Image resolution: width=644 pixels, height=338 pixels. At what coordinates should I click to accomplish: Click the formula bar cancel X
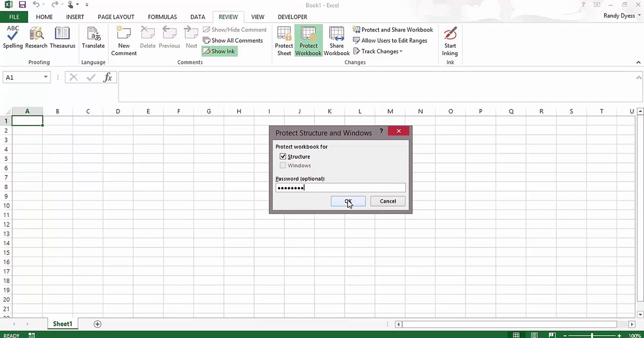click(x=73, y=77)
